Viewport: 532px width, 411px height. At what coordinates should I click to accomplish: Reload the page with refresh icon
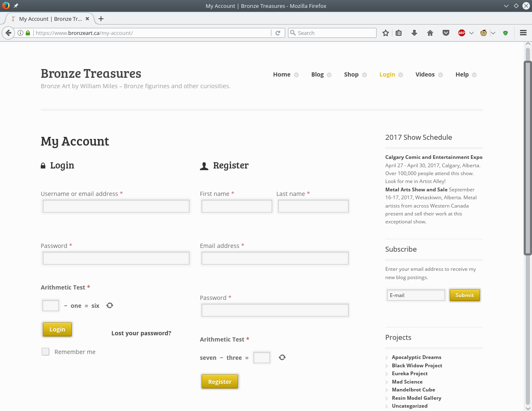(278, 33)
